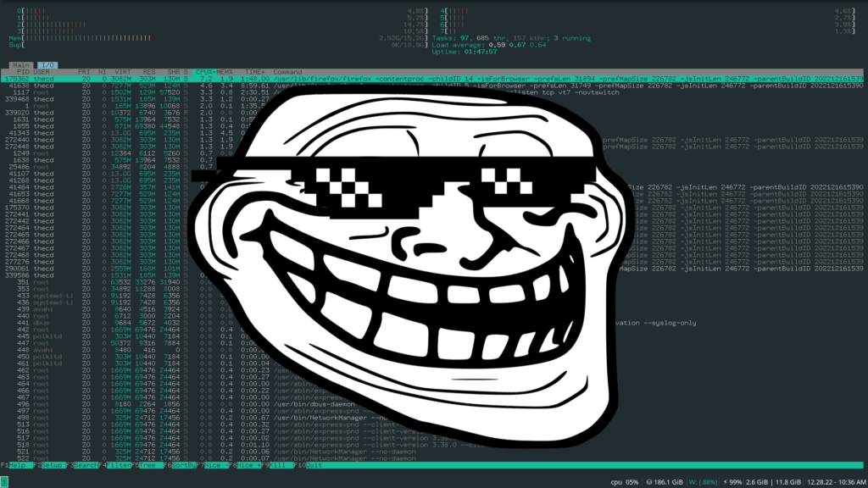
Task: Click the Command column header
Action: pos(287,72)
